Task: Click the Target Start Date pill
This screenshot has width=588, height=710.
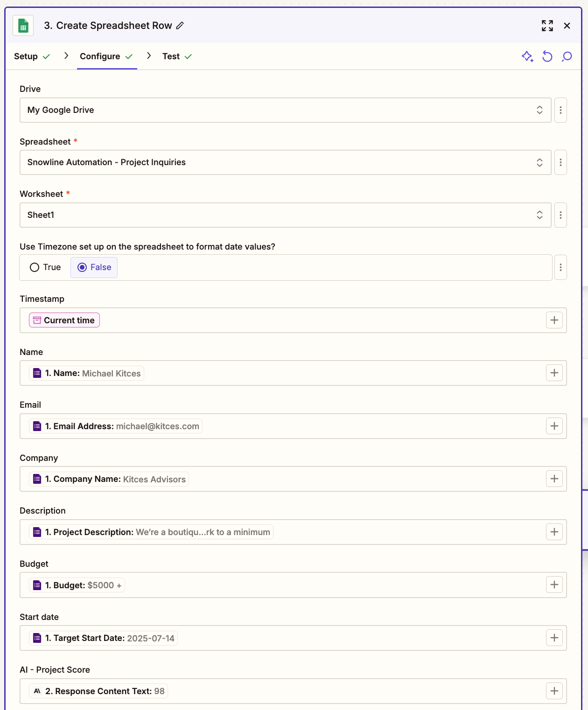Action: (x=103, y=638)
